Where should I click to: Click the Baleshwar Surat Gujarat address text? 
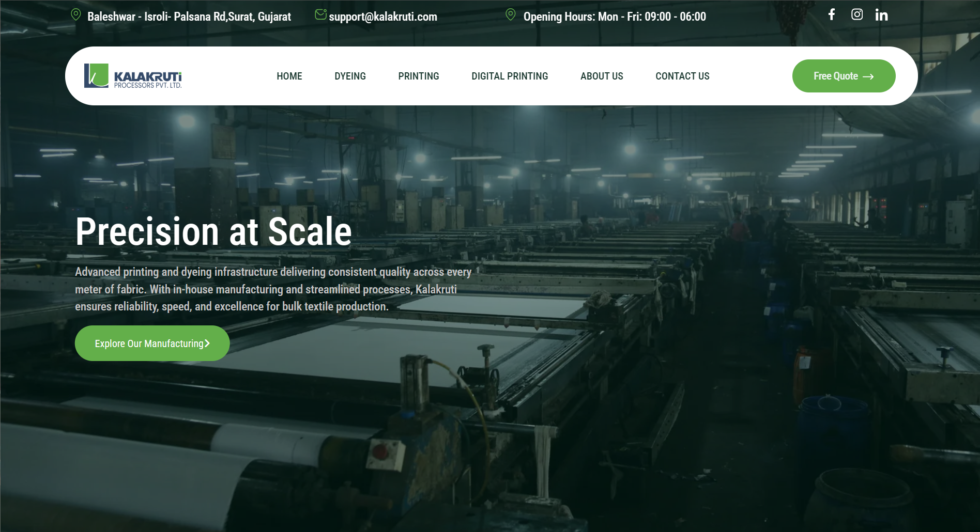189,17
